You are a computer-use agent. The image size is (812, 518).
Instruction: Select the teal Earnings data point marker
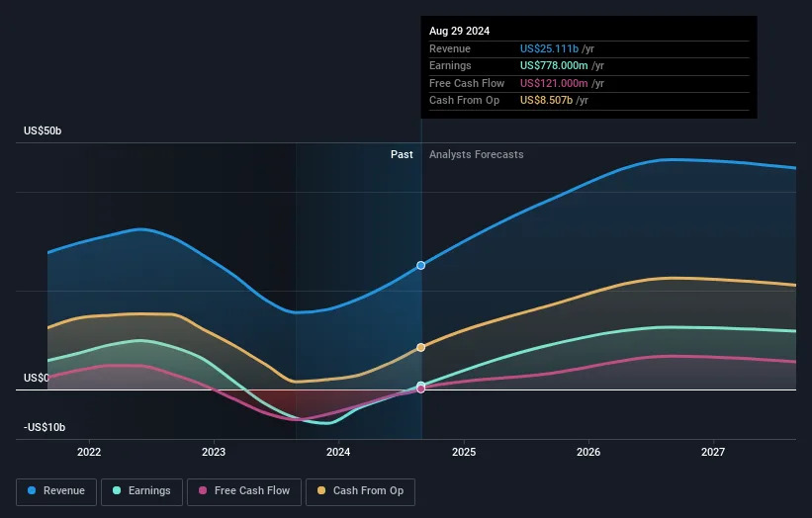(x=421, y=385)
